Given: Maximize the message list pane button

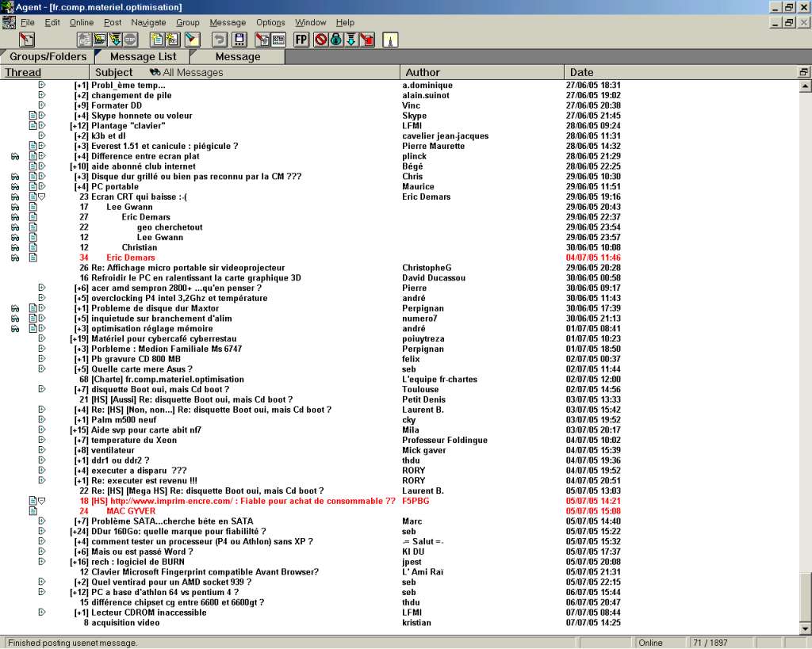Looking at the screenshot, I should point(804,72).
